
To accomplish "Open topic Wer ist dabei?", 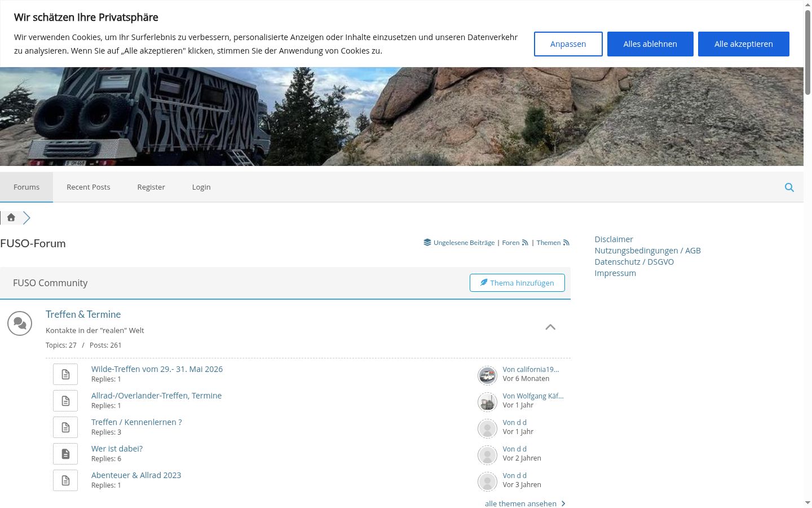I will [x=117, y=449].
